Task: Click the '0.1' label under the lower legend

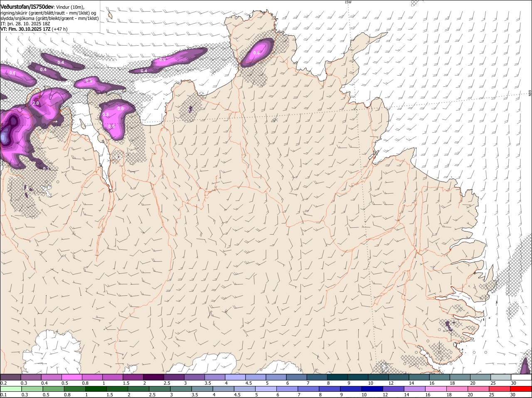Action: (3, 395)
